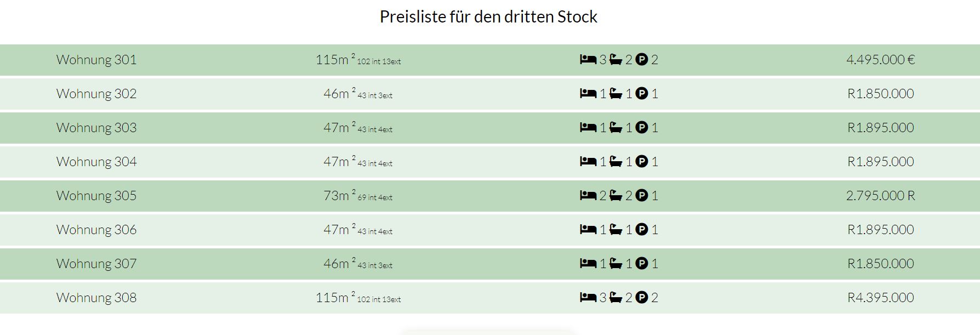
Task: Click the 2.795.000 R price
Action: click(x=881, y=195)
